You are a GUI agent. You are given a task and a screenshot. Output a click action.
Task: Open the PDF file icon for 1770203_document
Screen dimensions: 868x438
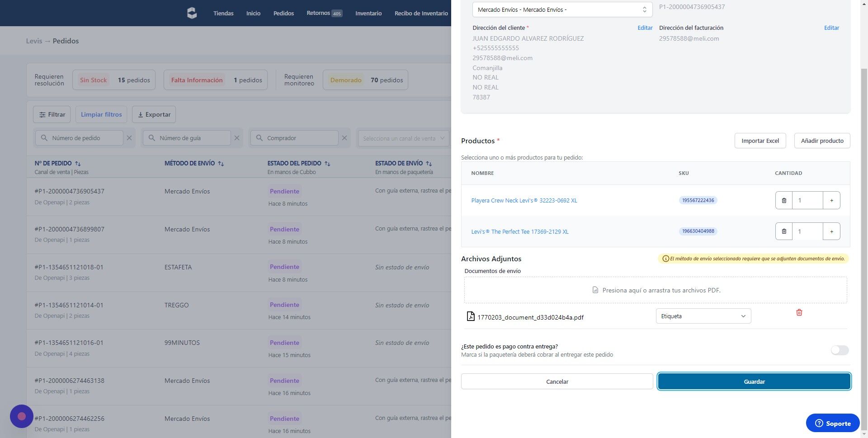[471, 316]
